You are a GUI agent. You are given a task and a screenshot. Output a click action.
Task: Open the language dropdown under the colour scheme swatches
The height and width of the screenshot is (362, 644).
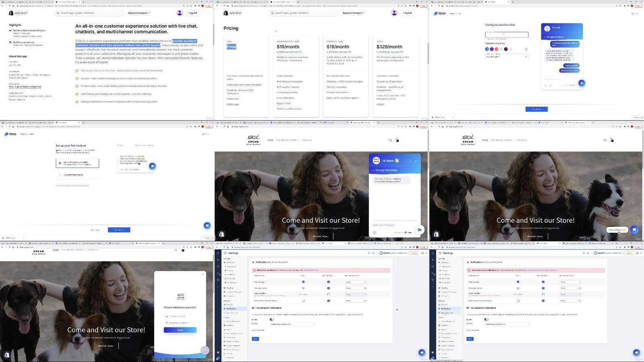[x=507, y=56]
